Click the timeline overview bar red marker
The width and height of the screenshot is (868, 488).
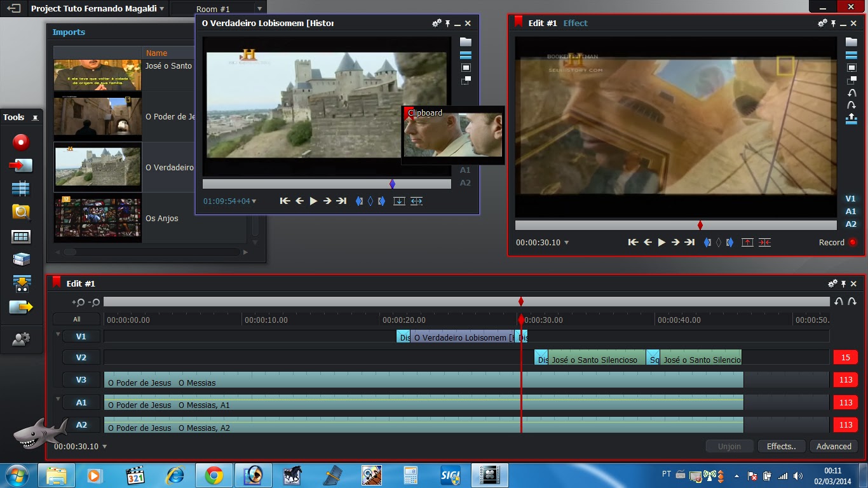click(x=521, y=301)
